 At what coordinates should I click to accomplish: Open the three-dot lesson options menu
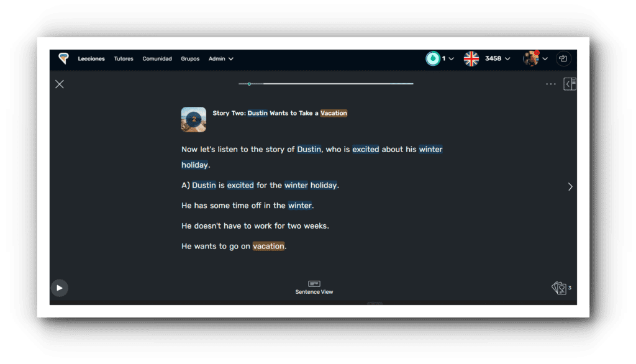550,84
